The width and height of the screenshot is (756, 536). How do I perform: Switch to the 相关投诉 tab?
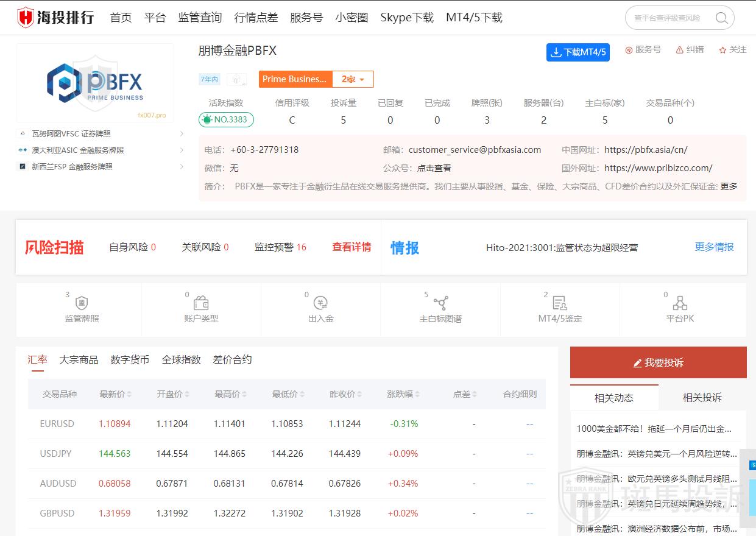click(702, 398)
